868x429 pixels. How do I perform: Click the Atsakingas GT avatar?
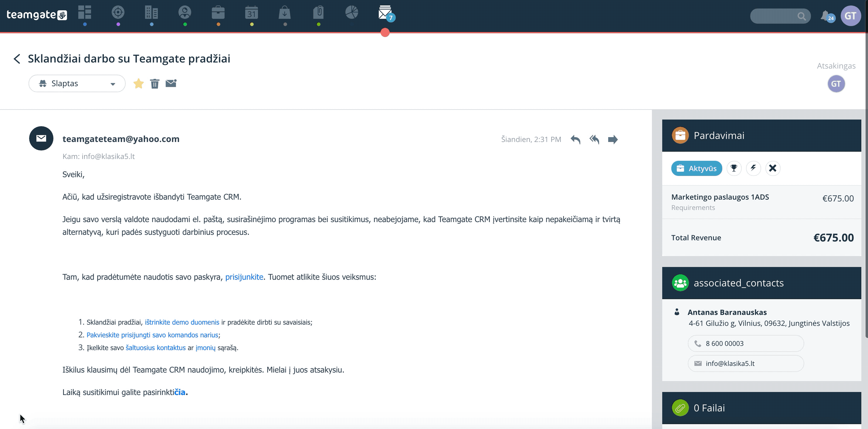click(x=836, y=84)
